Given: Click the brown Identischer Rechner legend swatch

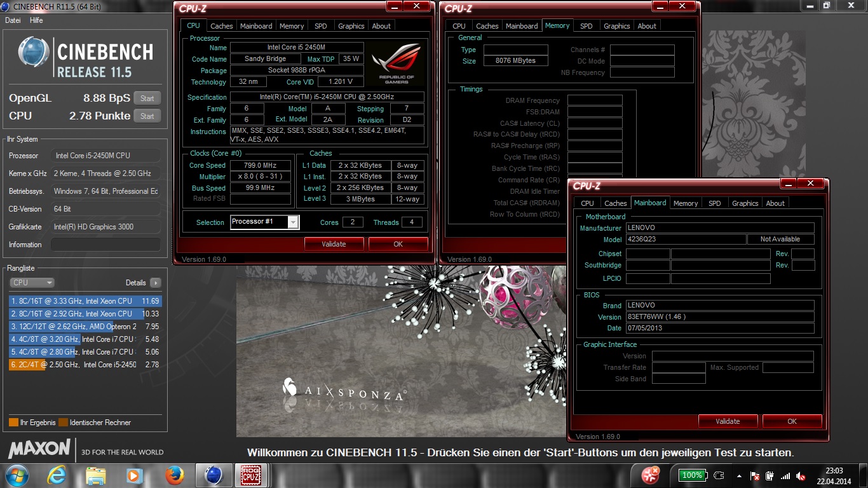Looking at the screenshot, I should pyautogui.click(x=63, y=423).
